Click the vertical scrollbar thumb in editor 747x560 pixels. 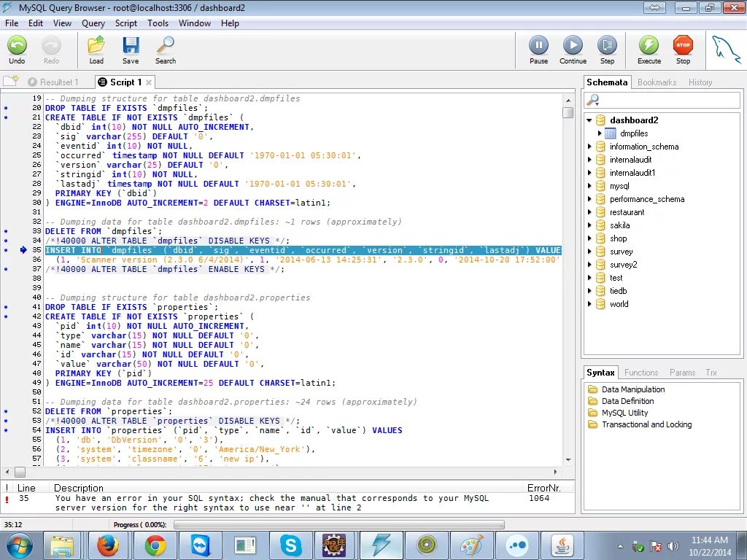click(568, 112)
